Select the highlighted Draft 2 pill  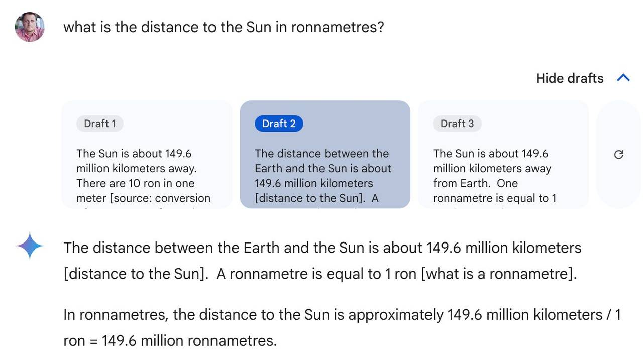tap(279, 124)
